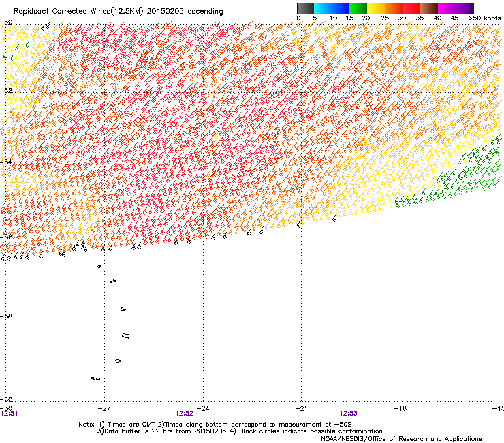Click the longitude label '-24'
This screenshot has height=443, width=504.
[x=203, y=408]
